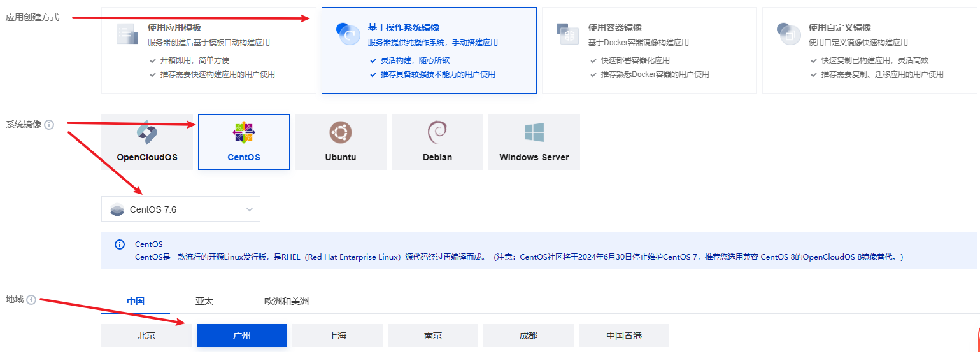Click the Debian swirl logo

pyautogui.click(x=437, y=132)
